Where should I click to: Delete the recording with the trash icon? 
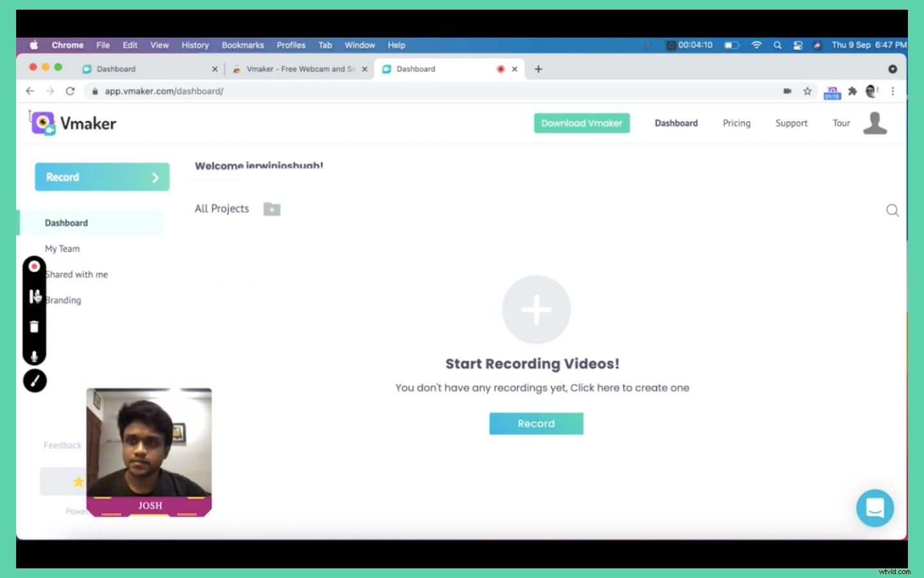(35, 326)
